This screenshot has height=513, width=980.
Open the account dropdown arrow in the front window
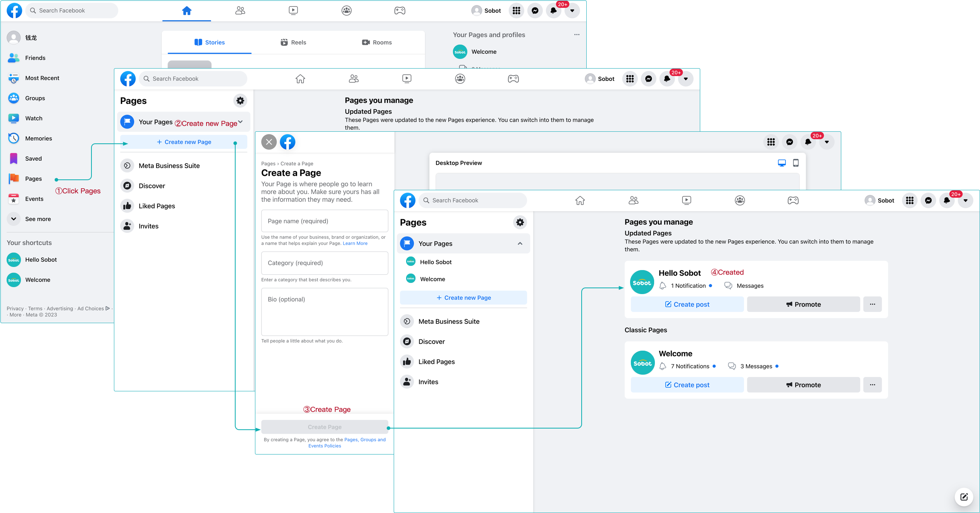[x=965, y=200]
